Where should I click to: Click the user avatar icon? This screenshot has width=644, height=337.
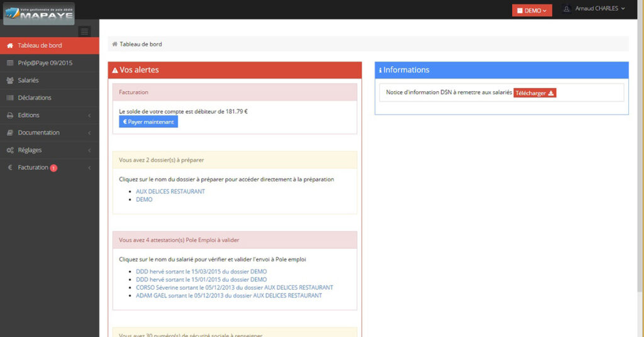coord(567,9)
